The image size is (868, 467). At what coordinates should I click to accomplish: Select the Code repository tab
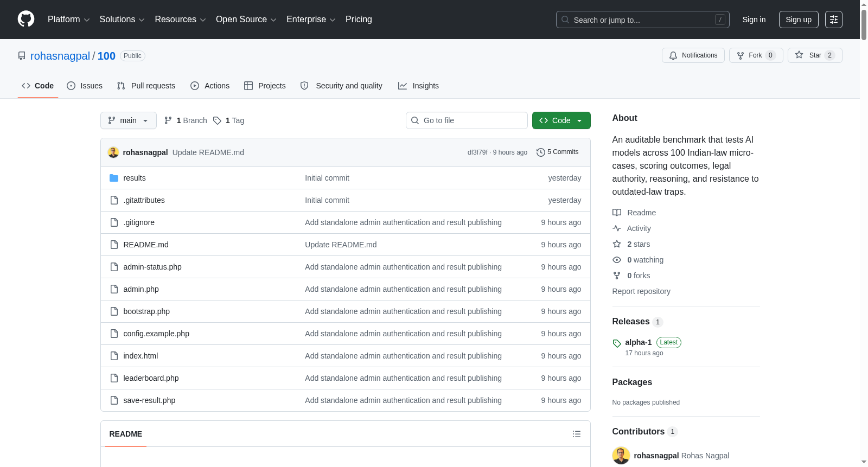point(38,86)
